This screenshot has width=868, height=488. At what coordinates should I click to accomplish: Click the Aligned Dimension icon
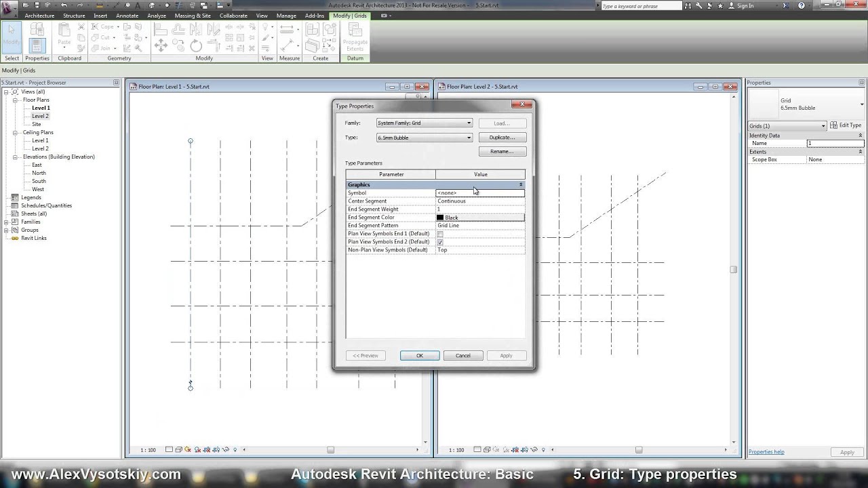tap(288, 45)
